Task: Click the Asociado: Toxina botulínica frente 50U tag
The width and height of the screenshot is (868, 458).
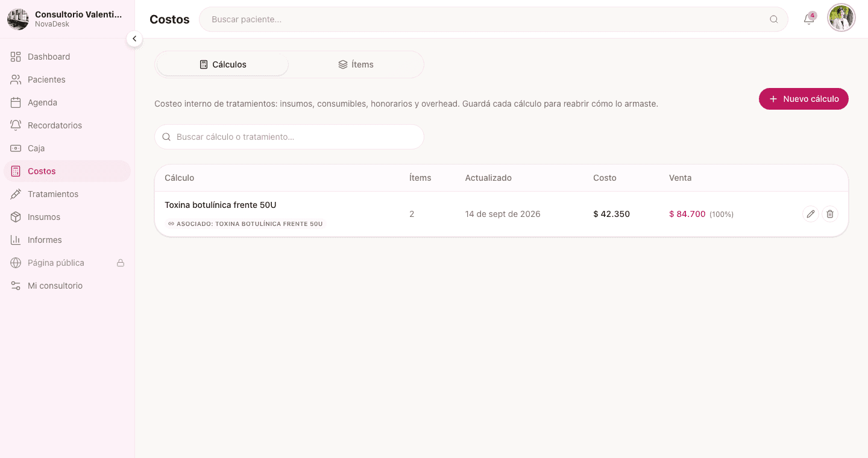Action: [245, 224]
